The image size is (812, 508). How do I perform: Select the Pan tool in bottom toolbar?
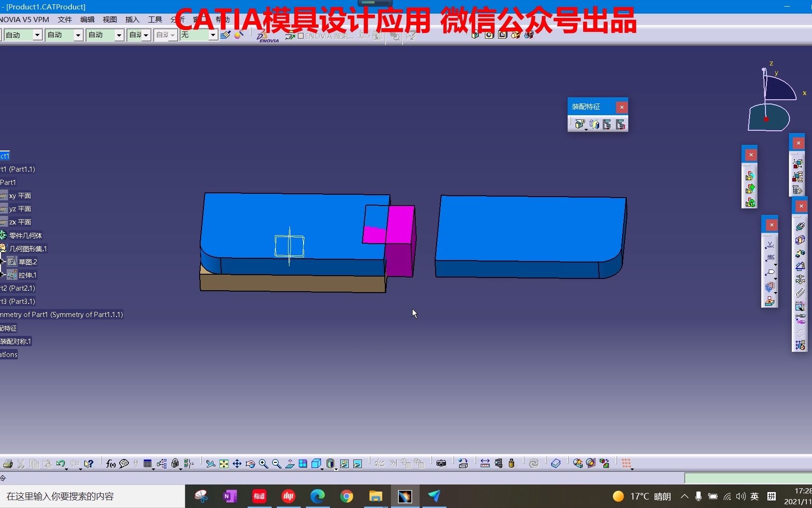237,464
